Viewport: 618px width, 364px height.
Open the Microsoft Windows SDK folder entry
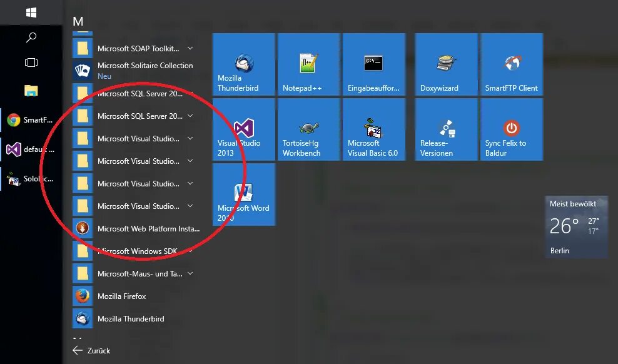tap(136, 251)
